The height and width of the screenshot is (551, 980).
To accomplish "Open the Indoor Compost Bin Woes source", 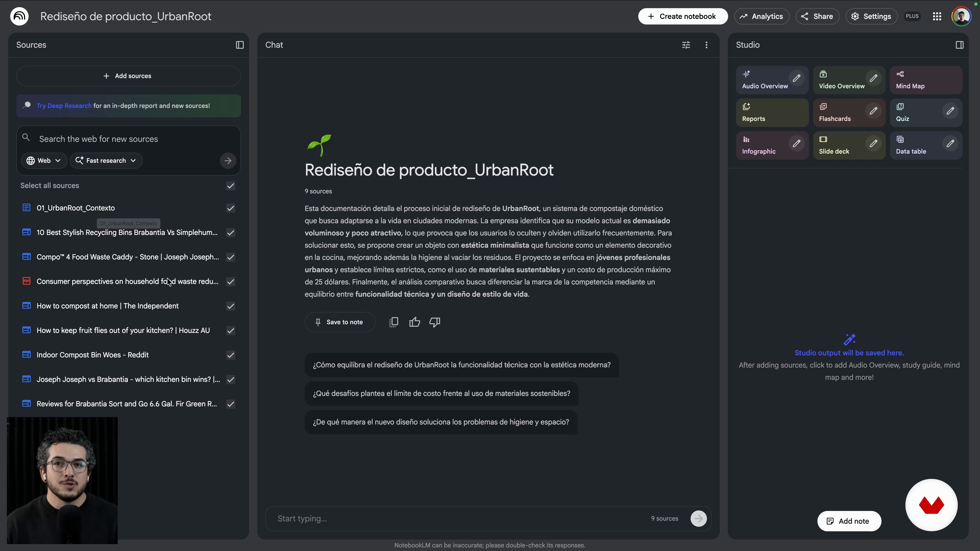I will [x=92, y=355].
